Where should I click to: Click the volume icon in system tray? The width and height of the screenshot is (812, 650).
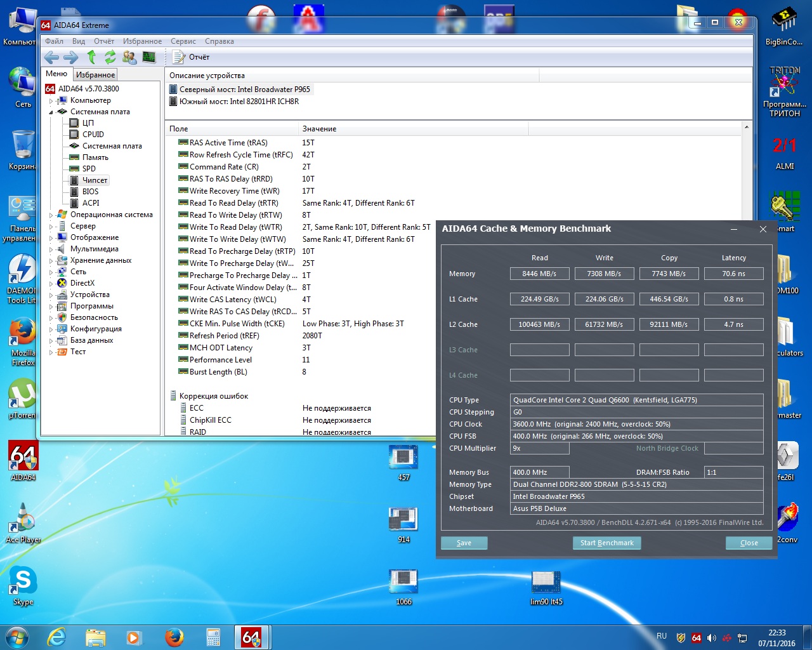[x=712, y=638]
